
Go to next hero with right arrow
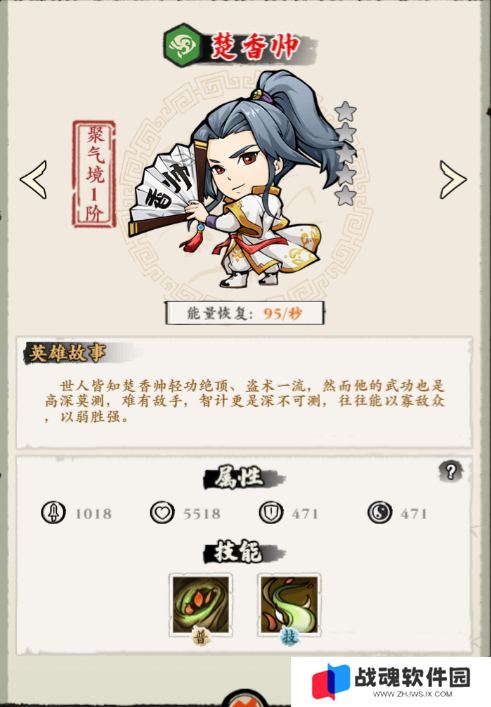(453, 179)
